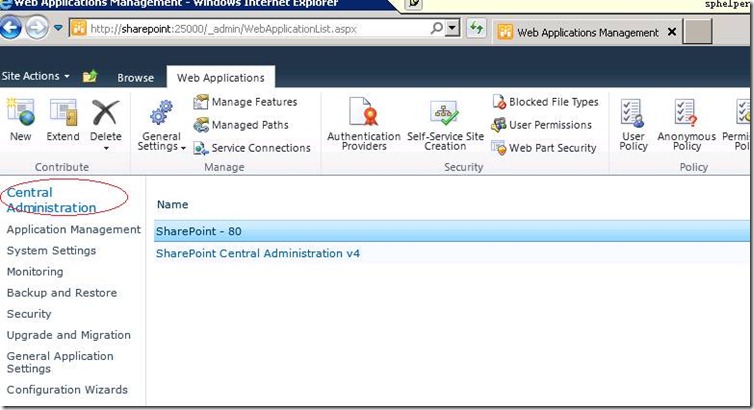Image resolution: width=754 pixels, height=410 pixels.
Task: Open the User Policy checklist icon
Action: tap(632, 113)
